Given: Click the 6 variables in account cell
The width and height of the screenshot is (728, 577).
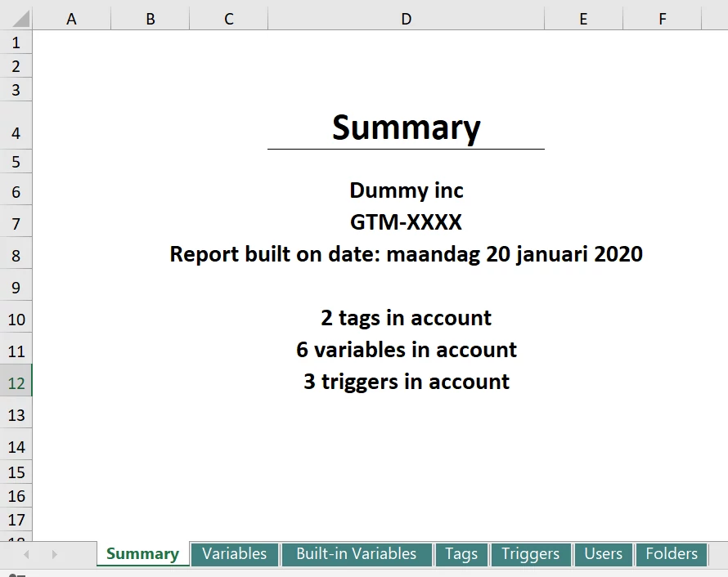Looking at the screenshot, I should click(406, 350).
